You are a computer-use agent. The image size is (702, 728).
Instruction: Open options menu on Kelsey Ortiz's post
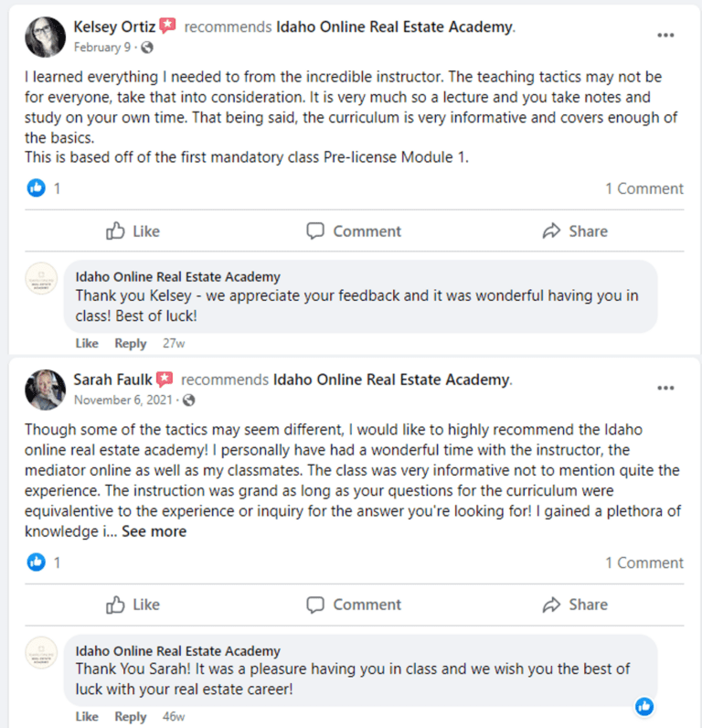click(666, 36)
